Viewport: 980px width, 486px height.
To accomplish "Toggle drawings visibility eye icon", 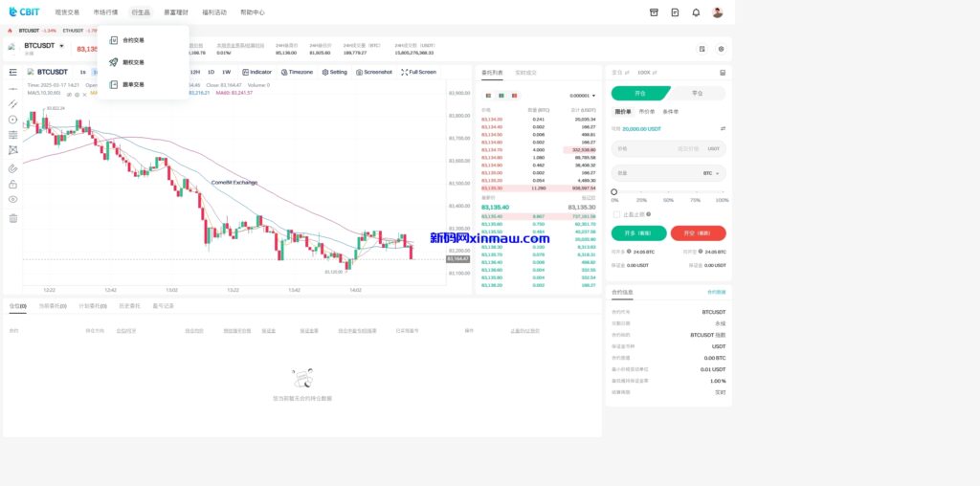I will tap(13, 200).
